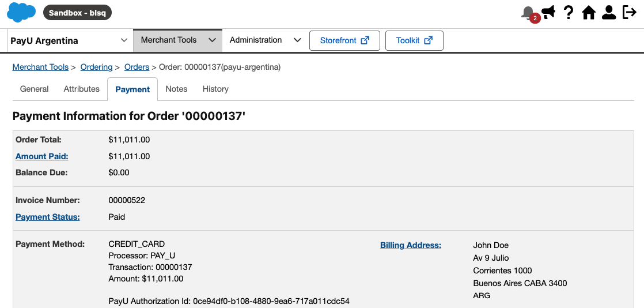
Task: Open the notifications bell icon
Action: tap(528, 13)
